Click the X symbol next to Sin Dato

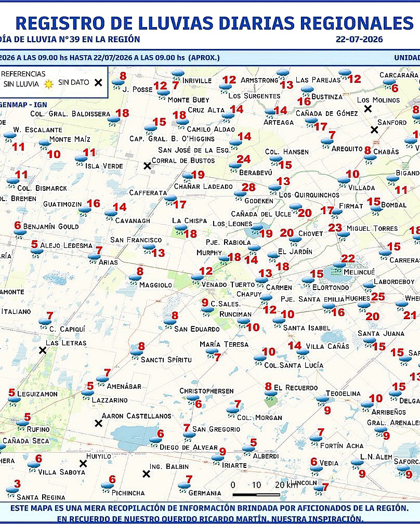(98, 83)
